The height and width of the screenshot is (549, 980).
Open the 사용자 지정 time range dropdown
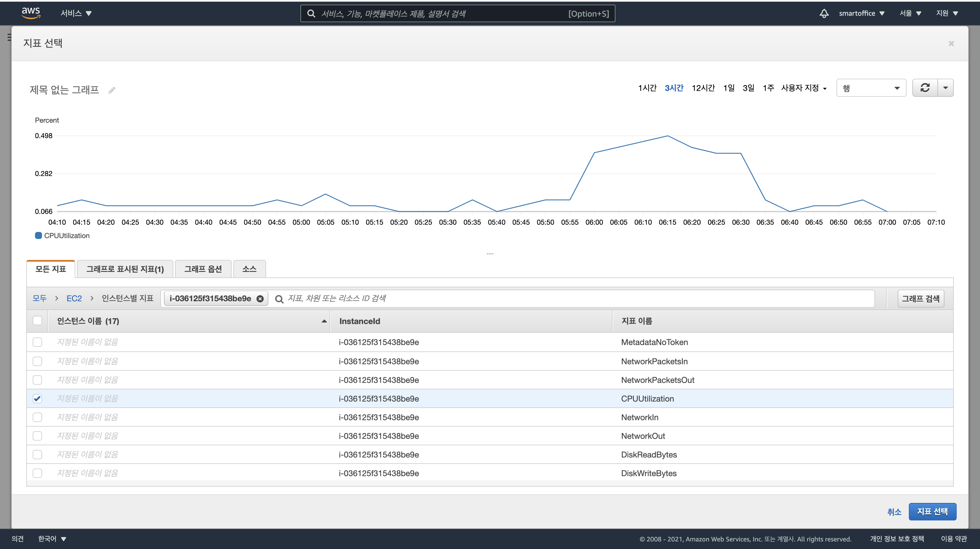(804, 88)
